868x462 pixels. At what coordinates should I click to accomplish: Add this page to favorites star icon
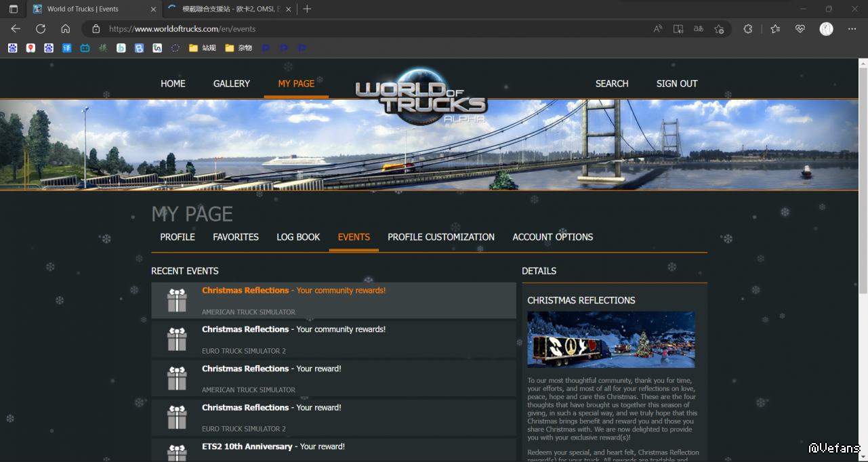(719, 29)
